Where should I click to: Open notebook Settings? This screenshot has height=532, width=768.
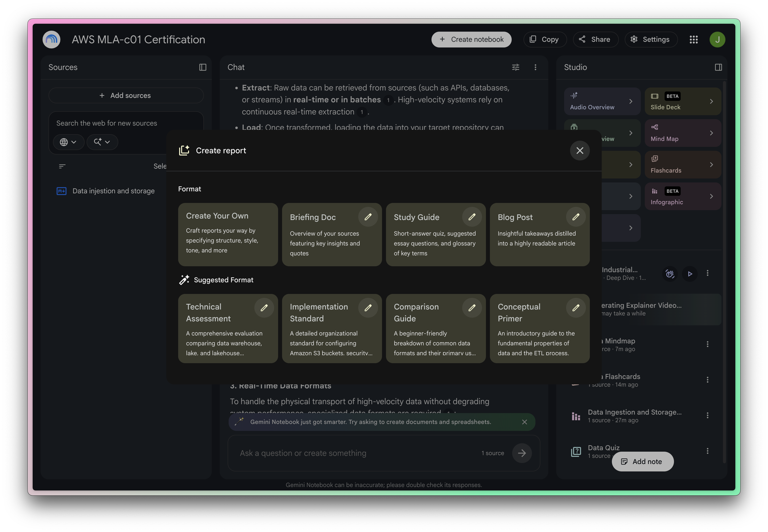(651, 40)
